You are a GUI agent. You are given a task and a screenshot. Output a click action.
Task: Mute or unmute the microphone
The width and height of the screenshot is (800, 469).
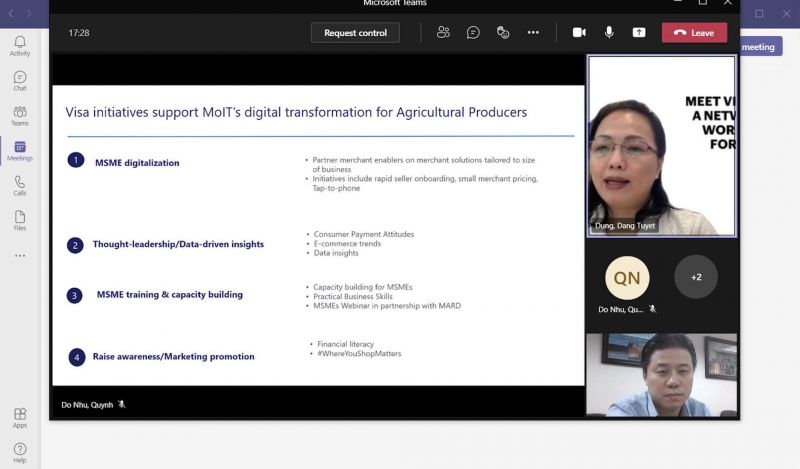coord(609,33)
